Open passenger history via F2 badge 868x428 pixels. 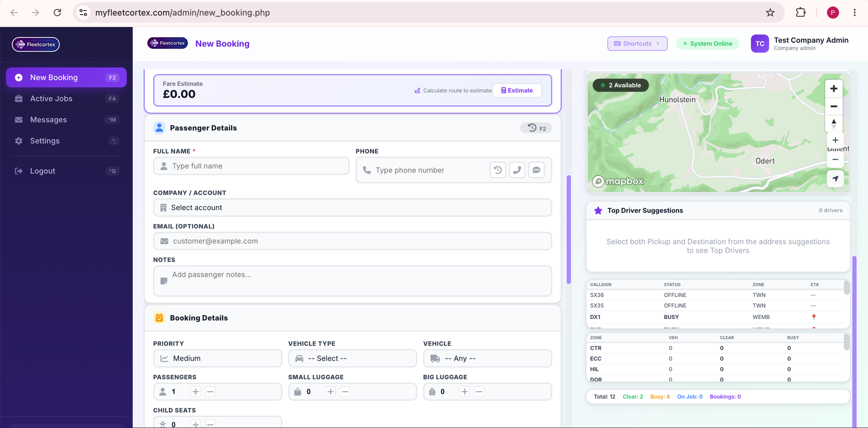click(x=537, y=128)
